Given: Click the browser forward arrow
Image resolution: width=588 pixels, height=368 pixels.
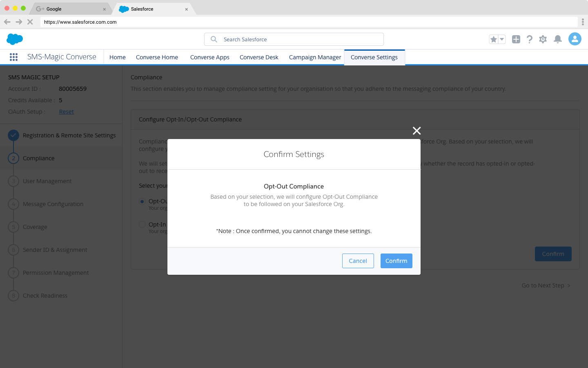Looking at the screenshot, I should coord(19,22).
